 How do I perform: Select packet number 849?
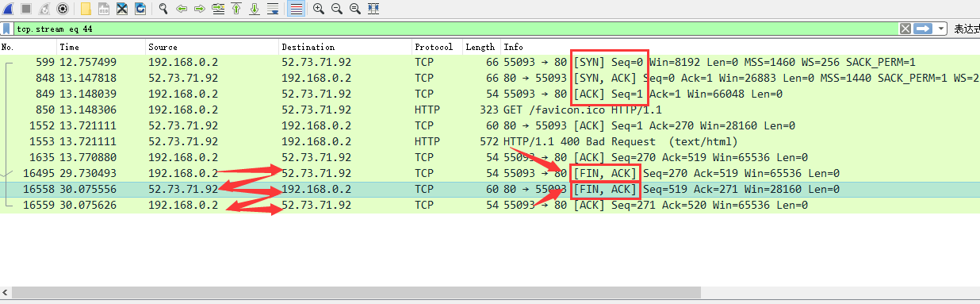490,93
